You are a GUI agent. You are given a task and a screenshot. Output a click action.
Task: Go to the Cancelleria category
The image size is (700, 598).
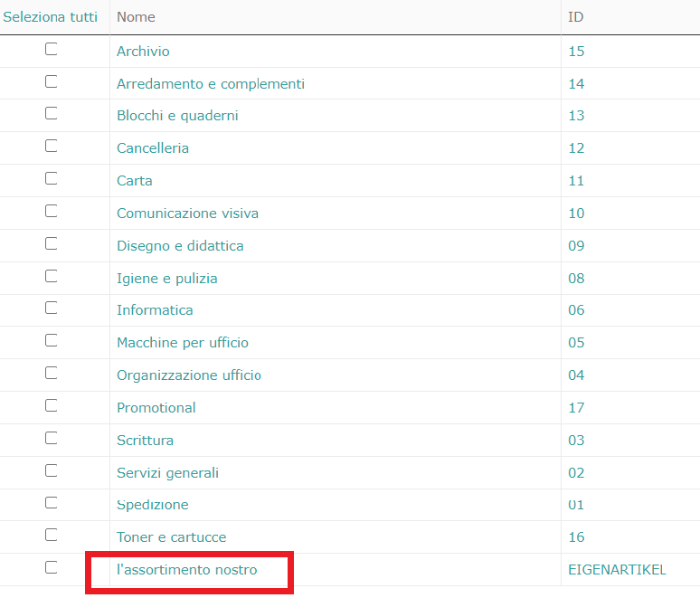[x=153, y=148]
